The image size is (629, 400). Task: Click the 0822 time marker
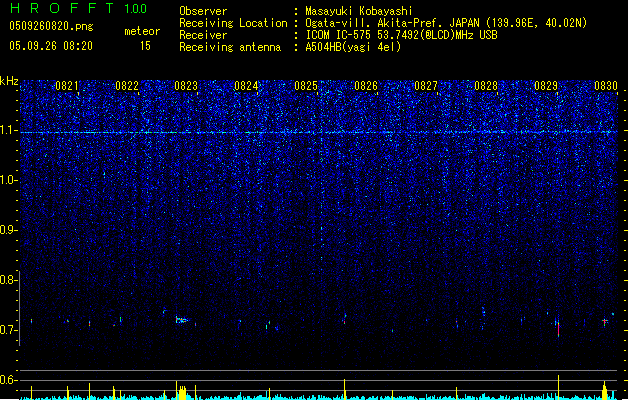[x=127, y=86]
